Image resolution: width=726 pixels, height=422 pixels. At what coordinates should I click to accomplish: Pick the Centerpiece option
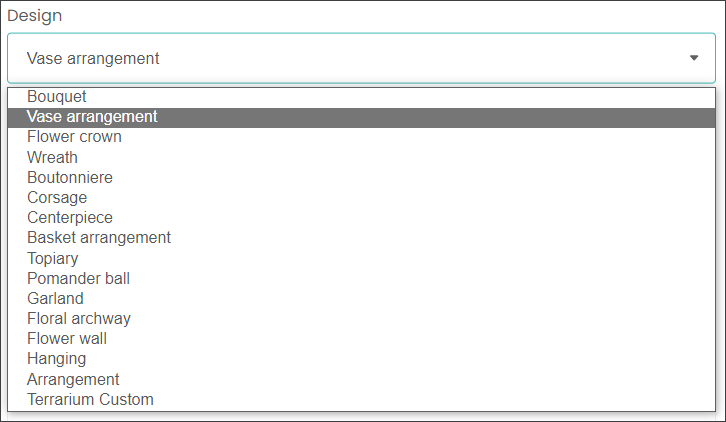362,218
